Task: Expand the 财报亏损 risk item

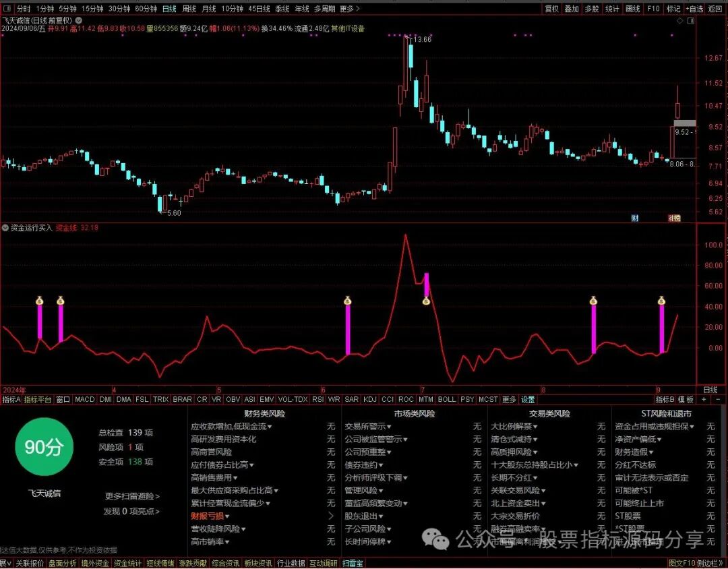Action: pyautogui.click(x=210, y=516)
